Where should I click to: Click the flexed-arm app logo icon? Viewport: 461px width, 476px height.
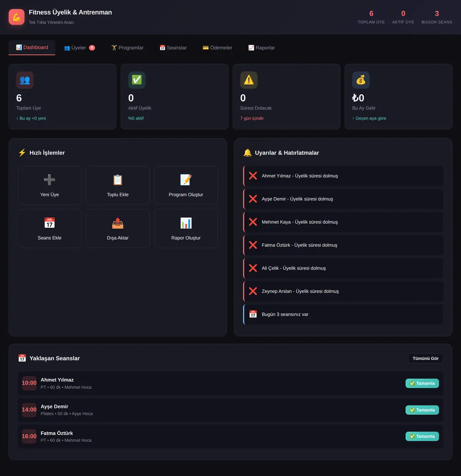tap(17, 17)
